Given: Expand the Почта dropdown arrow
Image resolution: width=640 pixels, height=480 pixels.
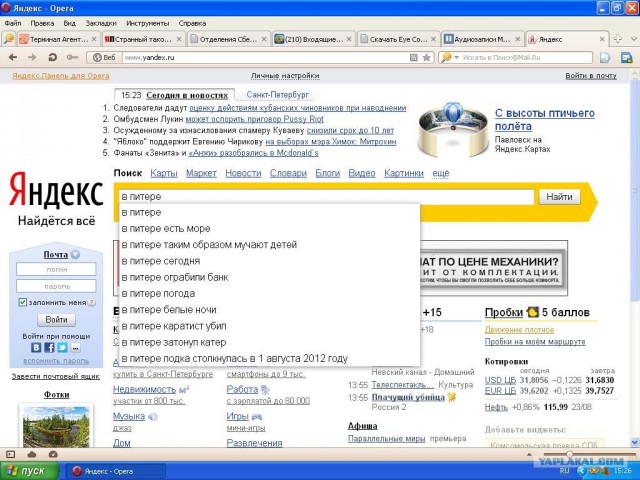Looking at the screenshot, I should 75,254.
